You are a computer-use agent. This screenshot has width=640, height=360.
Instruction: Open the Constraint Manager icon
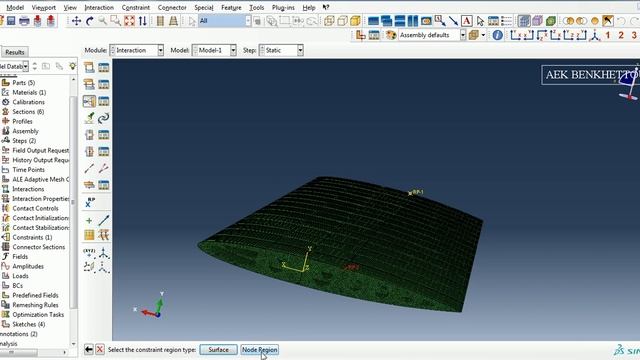(104, 101)
